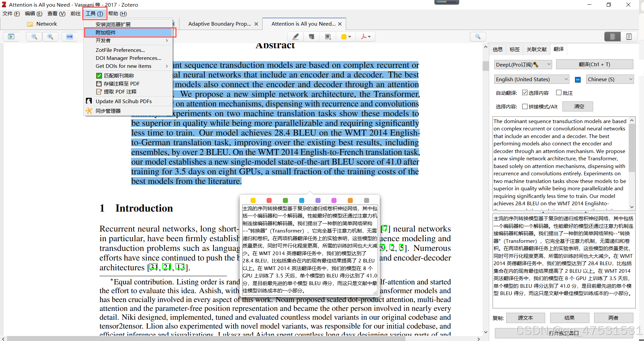Click the Zotero app logo in title bar
The image size is (644, 341).
coord(4,5)
